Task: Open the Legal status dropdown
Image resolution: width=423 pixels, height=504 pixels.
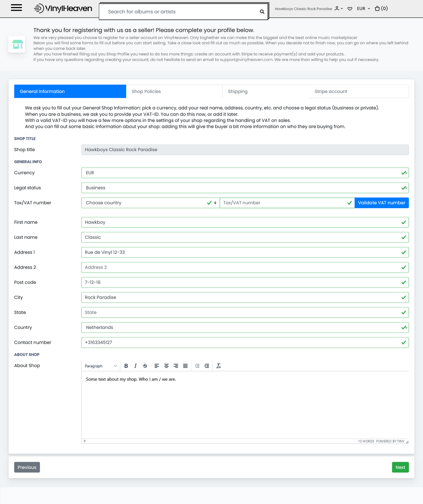Action: 245,188
